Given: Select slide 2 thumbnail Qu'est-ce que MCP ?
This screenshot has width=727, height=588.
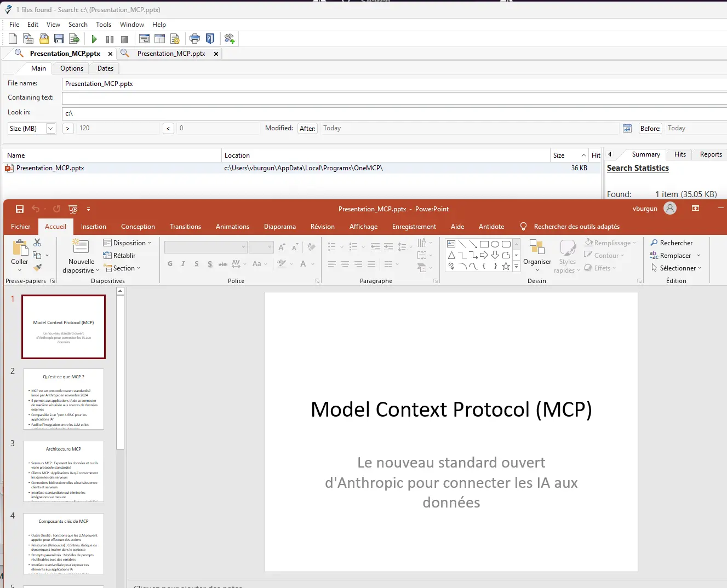Looking at the screenshot, I should (x=64, y=399).
